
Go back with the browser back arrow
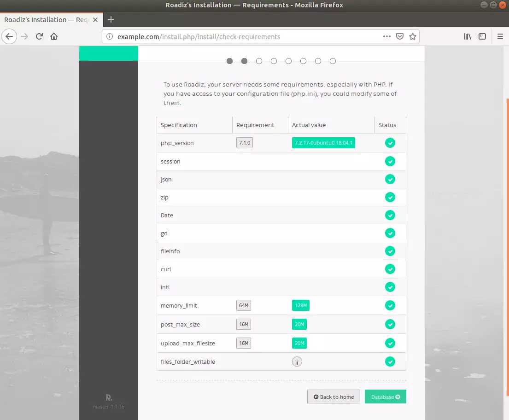(9, 36)
